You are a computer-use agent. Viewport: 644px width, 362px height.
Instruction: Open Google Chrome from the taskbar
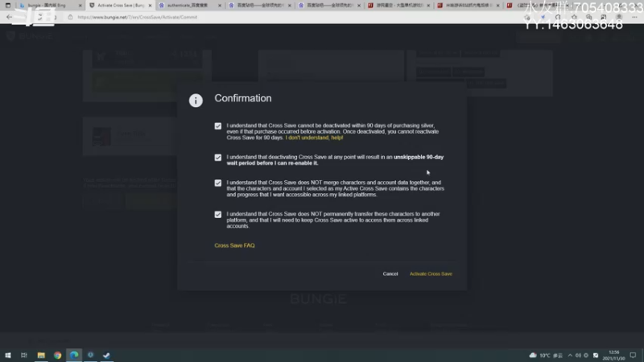pyautogui.click(x=57, y=355)
